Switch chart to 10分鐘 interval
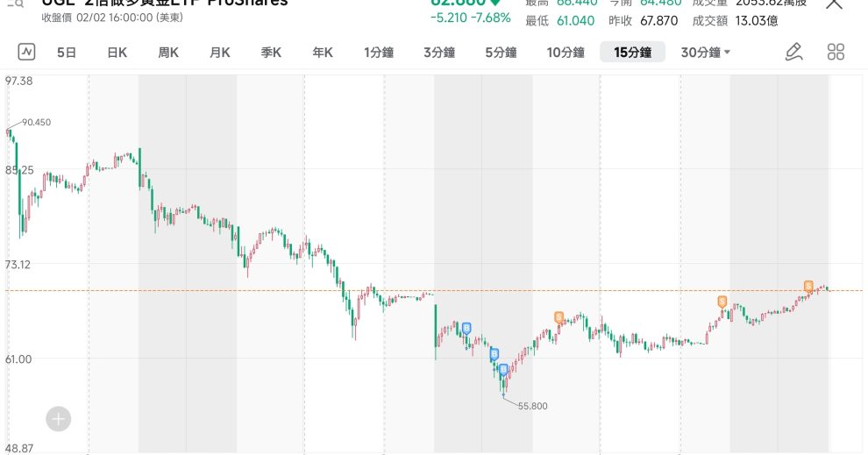Screen dimensions: 868x455 [566, 53]
